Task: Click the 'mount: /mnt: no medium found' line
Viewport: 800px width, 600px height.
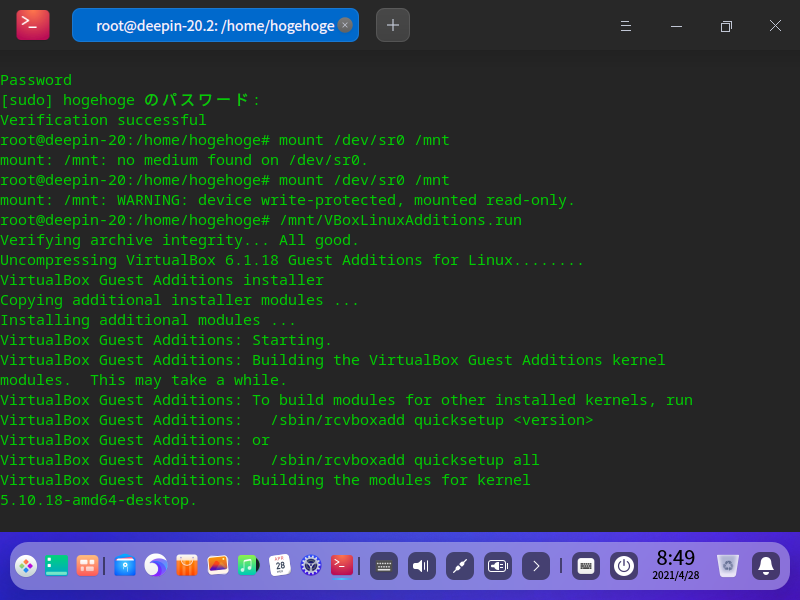Action: pyautogui.click(x=184, y=160)
